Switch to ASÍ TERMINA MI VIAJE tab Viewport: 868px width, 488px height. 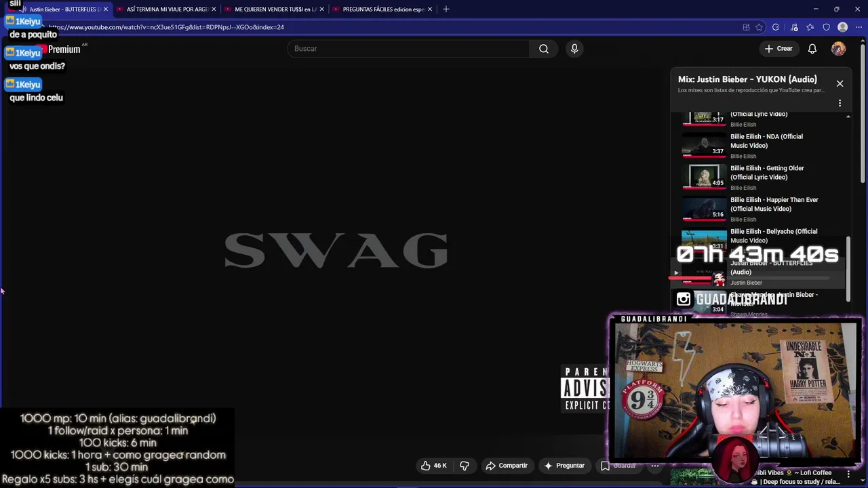[x=167, y=9]
